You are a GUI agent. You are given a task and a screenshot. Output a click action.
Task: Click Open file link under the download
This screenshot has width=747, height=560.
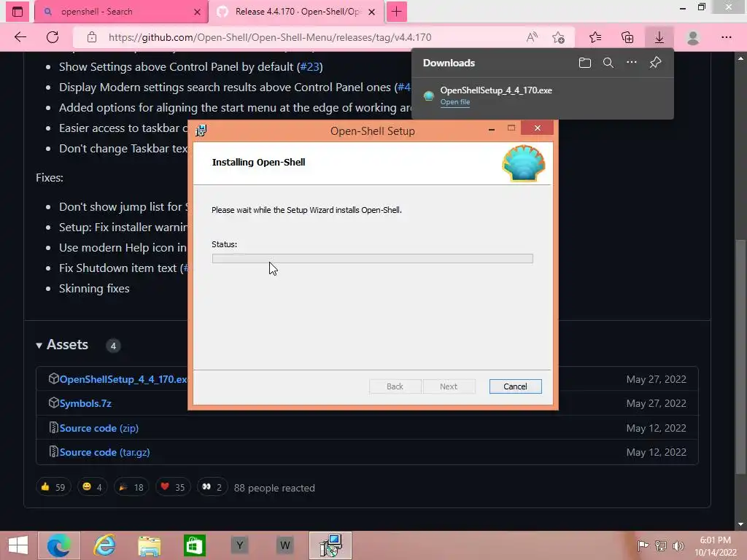point(455,102)
